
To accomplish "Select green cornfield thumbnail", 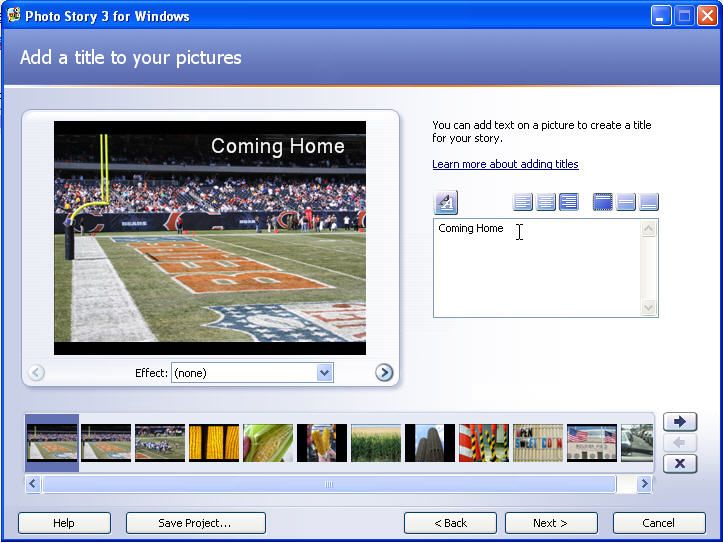I will 376,443.
